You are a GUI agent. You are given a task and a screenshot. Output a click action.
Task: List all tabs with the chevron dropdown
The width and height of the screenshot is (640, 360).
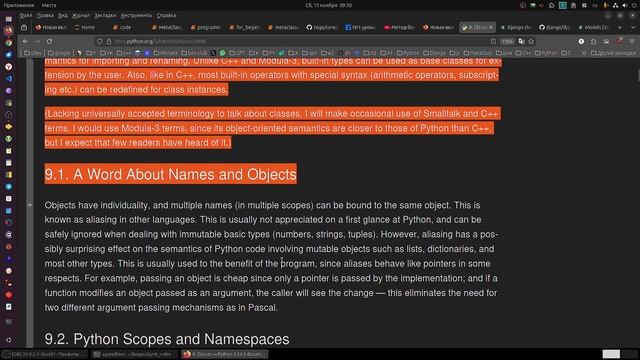coord(633,27)
